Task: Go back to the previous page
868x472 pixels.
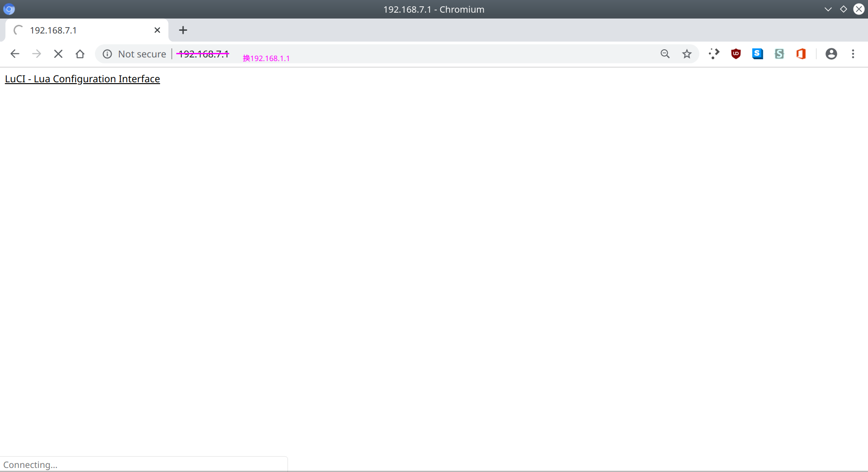Action: (x=15, y=54)
